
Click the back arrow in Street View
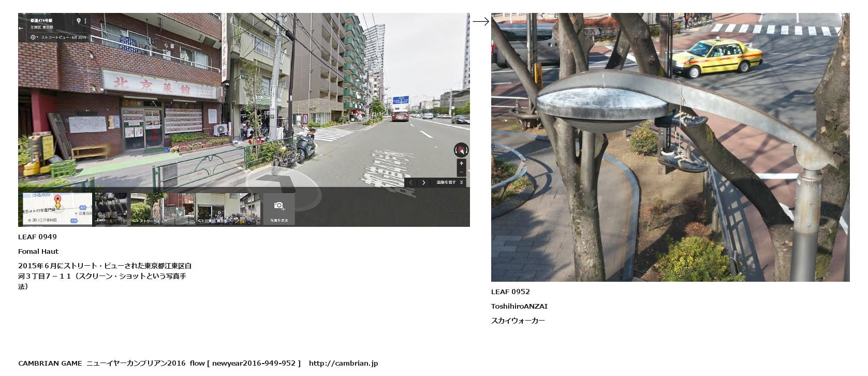click(21, 28)
